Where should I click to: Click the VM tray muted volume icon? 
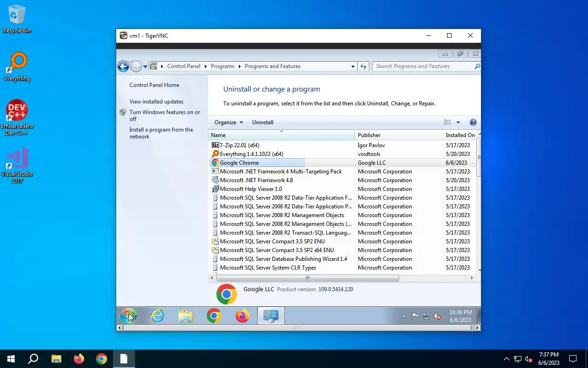(x=437, y=316)
